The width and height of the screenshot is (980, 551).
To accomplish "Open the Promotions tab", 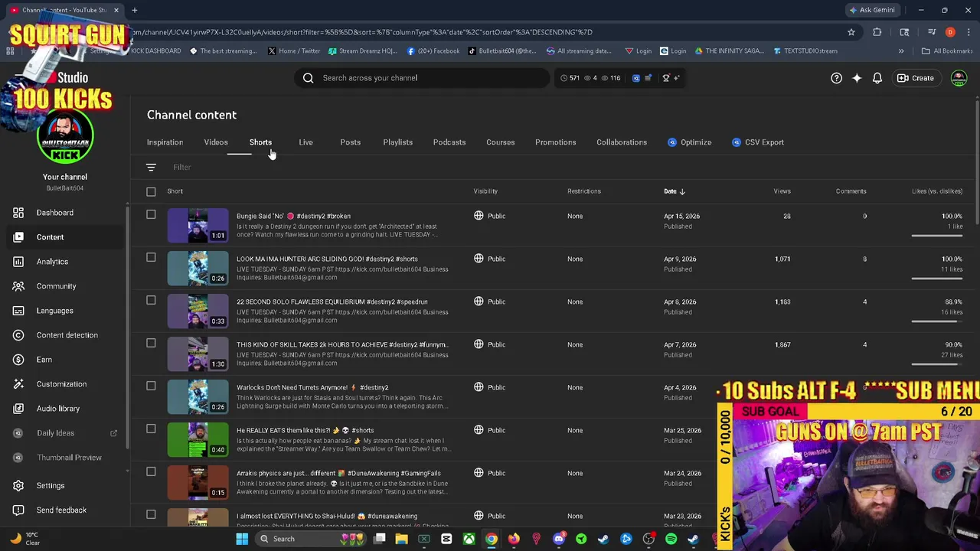I will (555, 142).
